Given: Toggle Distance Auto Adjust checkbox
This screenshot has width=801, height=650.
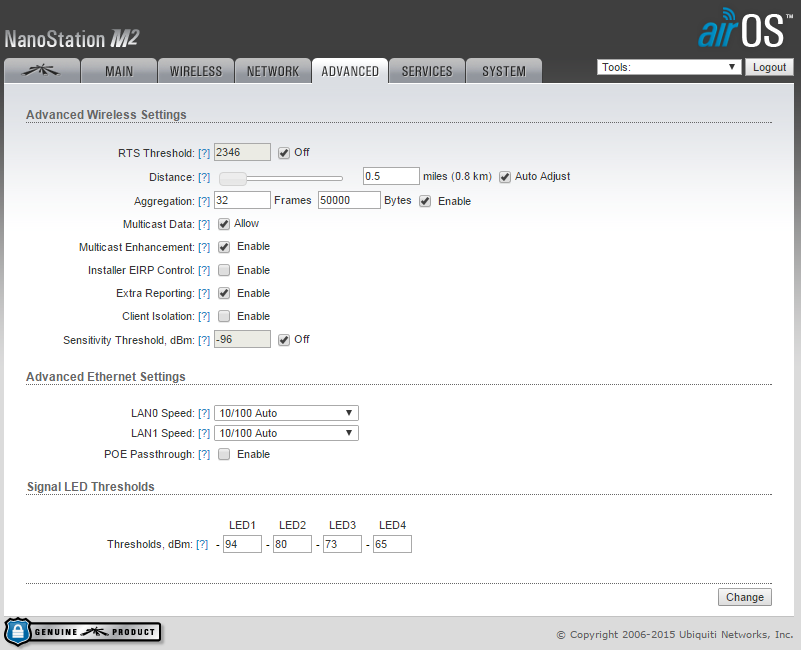Looking at the screenshot, I should (x=505, y=177).
